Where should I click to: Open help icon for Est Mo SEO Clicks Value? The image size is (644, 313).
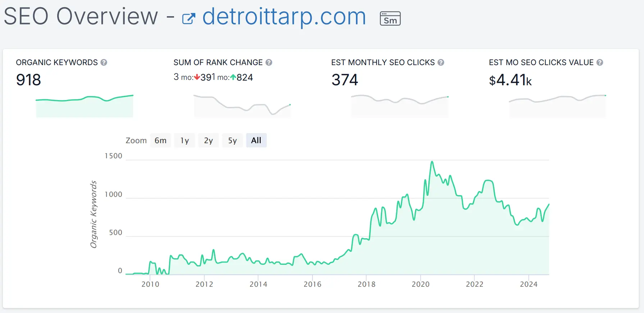point(600,63)
